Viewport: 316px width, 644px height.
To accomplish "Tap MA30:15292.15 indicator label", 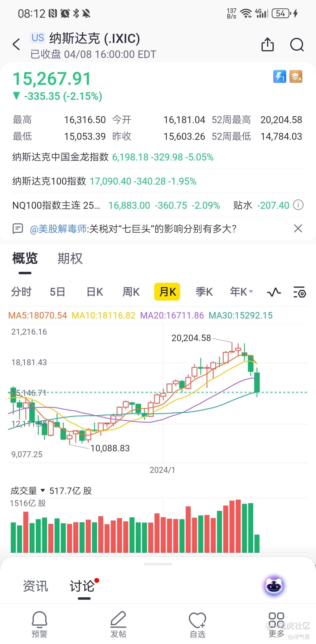I will point(240,315).
